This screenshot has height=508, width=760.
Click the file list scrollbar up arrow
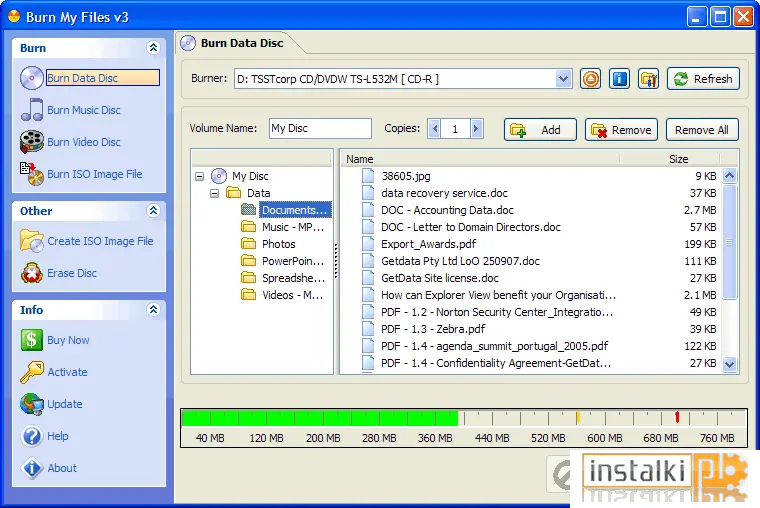(729, 175)
